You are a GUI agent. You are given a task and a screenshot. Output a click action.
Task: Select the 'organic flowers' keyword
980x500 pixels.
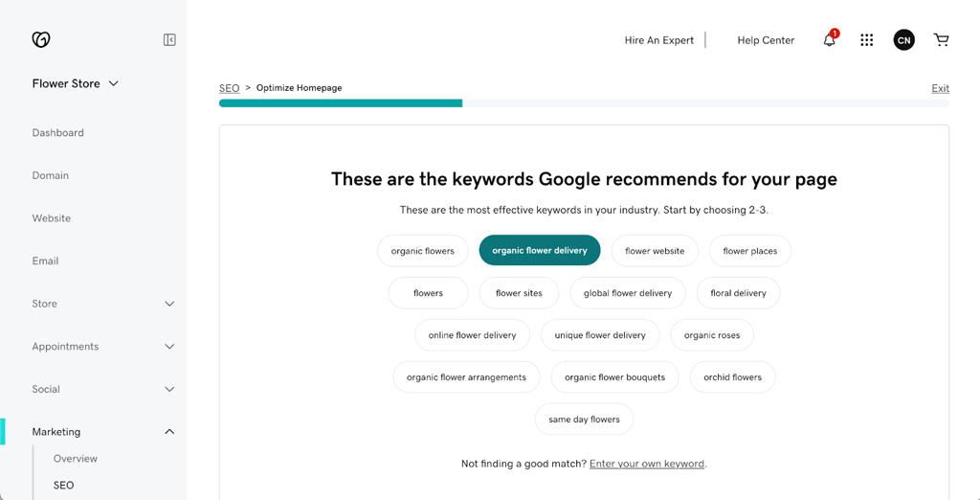tap(422, 251)
